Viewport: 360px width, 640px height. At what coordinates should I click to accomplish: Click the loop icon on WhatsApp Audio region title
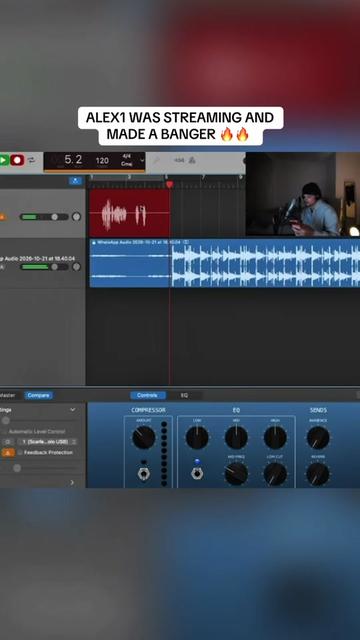[186, 242]
